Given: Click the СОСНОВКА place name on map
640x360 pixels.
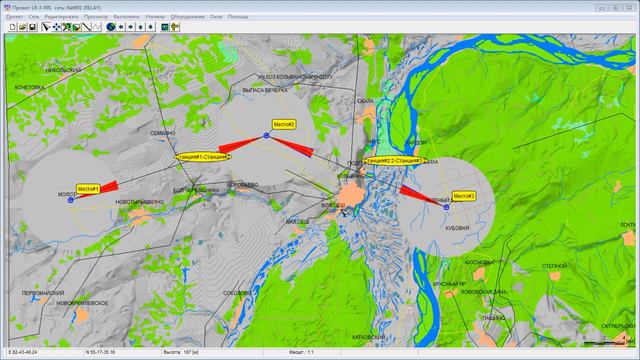Looking at the screenshot, I should click(480, 262).
